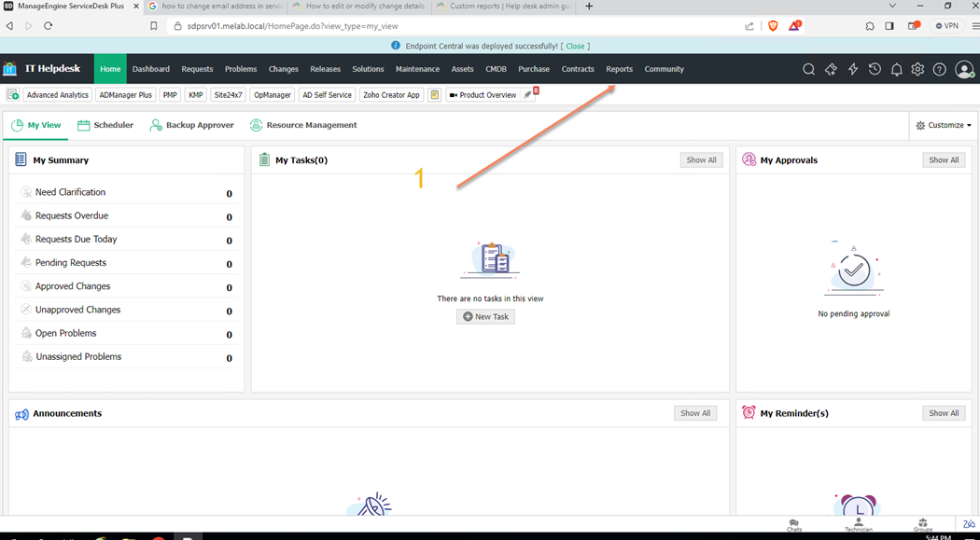Screen dimensions: 980x540
Task: Open the Changes menu
Action: pyautogui.click(x=284, y=69)
